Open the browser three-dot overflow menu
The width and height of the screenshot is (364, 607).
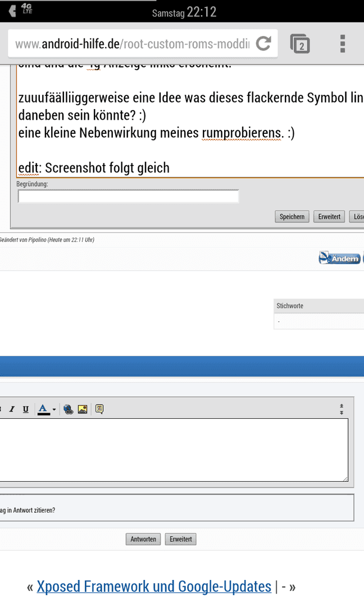pyautogui.click(x=342, y=43)
